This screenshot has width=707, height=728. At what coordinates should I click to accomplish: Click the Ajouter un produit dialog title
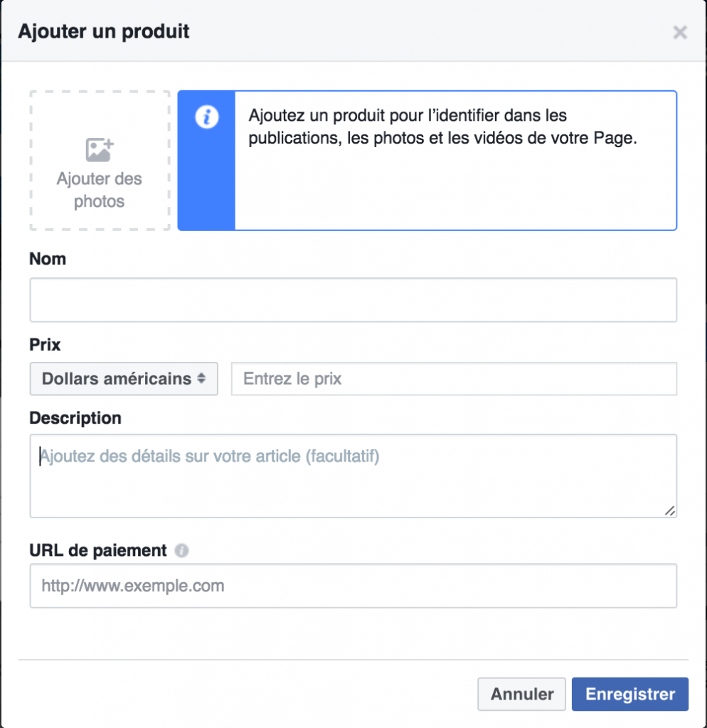coord(104,32)
